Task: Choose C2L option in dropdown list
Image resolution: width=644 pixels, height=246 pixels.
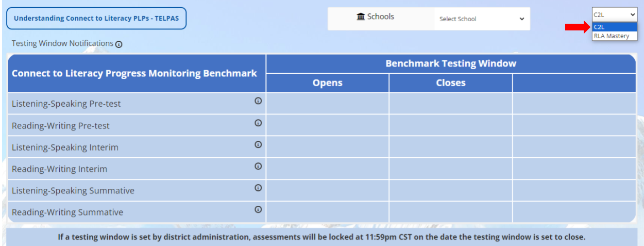Action: (x=614, y=27)
